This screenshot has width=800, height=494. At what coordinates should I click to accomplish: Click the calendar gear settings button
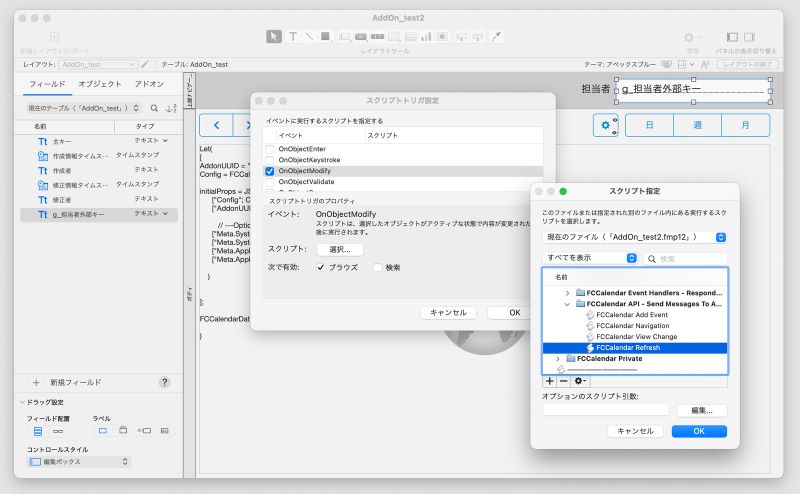pos(605,125)
